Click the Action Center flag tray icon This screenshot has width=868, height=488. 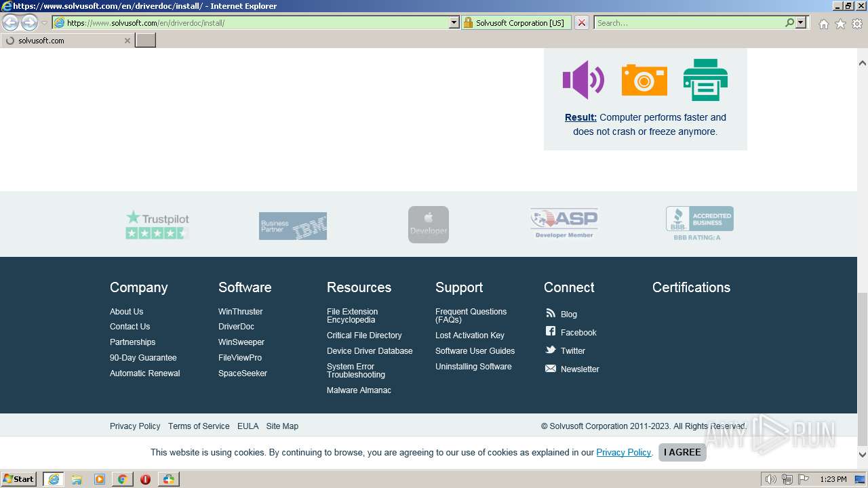[x=803, y=479]
